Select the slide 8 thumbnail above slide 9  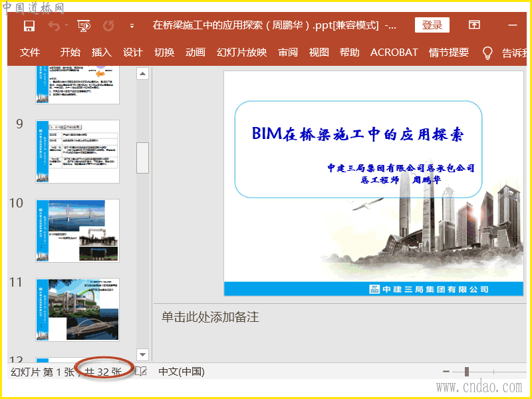coord(77,85)
